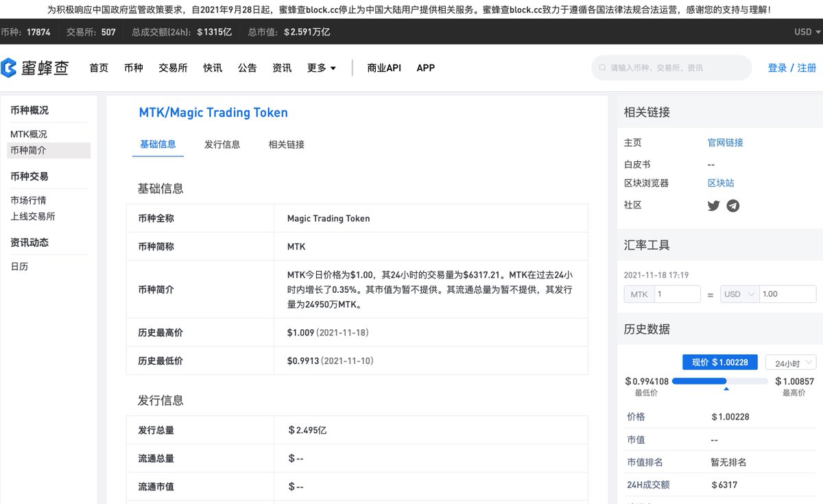Click the 最高价 $1.00857 value
823x504 pixels.
click(x=795, y=381)
